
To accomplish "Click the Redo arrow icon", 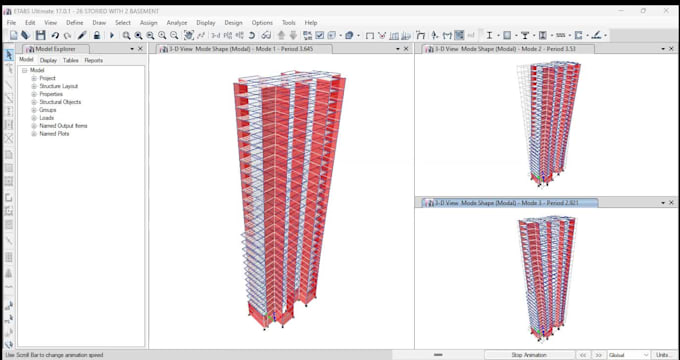I will point(67,36).
